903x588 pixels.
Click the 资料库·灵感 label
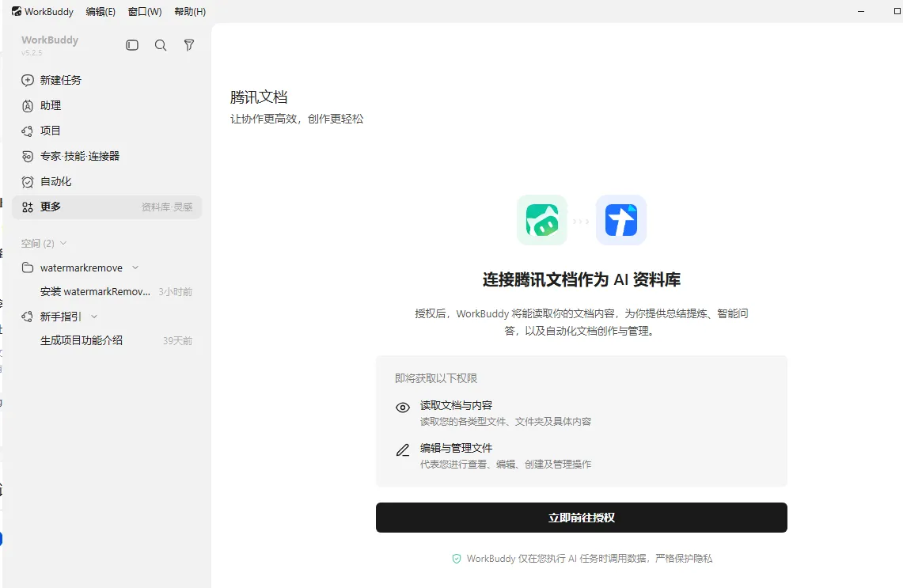pyautogui.click(x=167, y=207)
